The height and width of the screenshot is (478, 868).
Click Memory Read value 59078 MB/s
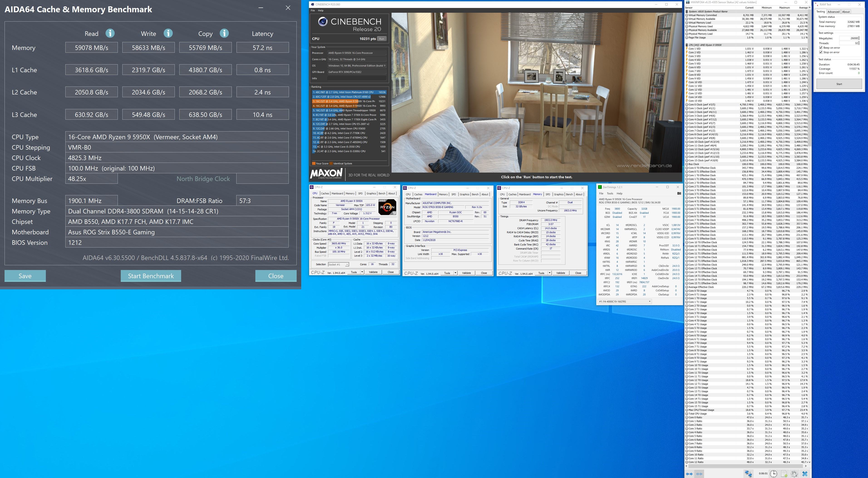[x=91, y=47]
